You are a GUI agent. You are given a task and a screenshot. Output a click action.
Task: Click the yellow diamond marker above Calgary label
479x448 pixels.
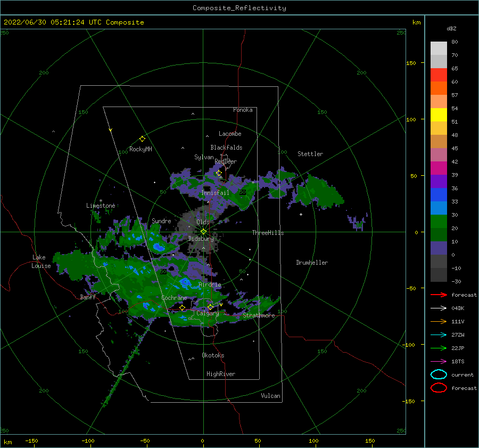[210, 307]
